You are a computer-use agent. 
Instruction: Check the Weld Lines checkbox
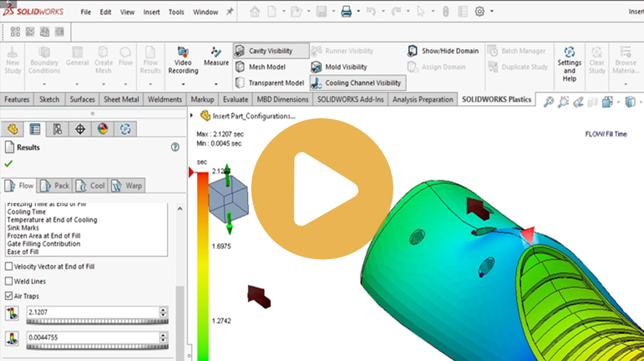click(x=9, y=281)
